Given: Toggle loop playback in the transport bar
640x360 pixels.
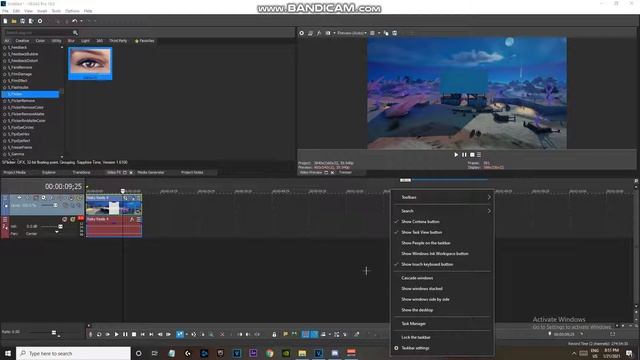Looking at the screenshot, I should click(x=99, y=334).
